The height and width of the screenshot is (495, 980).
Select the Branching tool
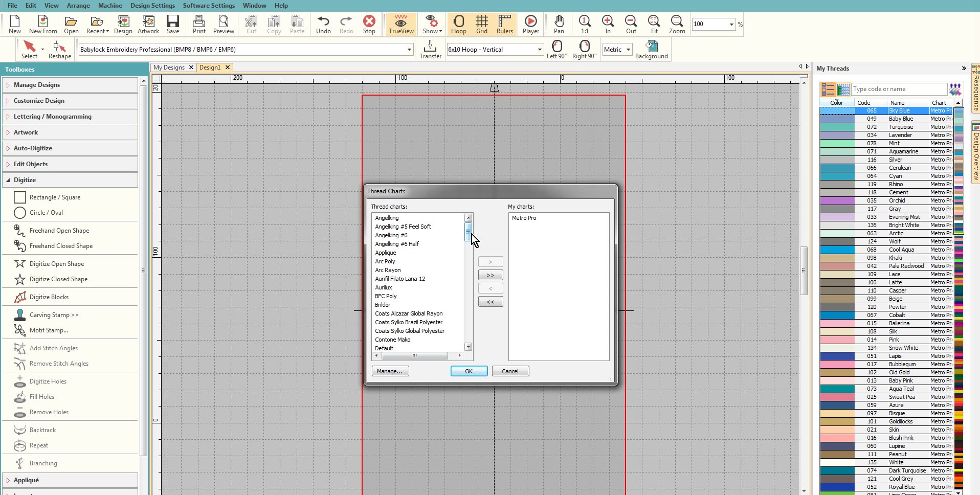tap(43, 463)
